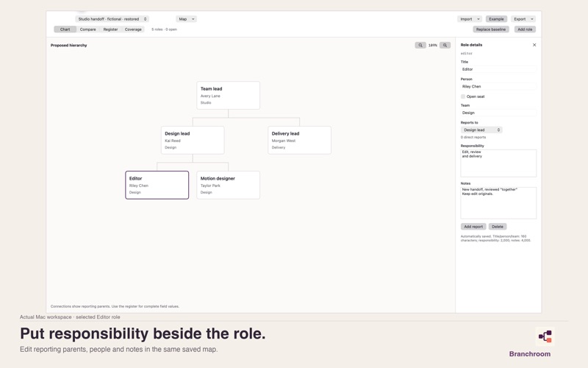Change the Reports to Design lead selector

point(481,130)
